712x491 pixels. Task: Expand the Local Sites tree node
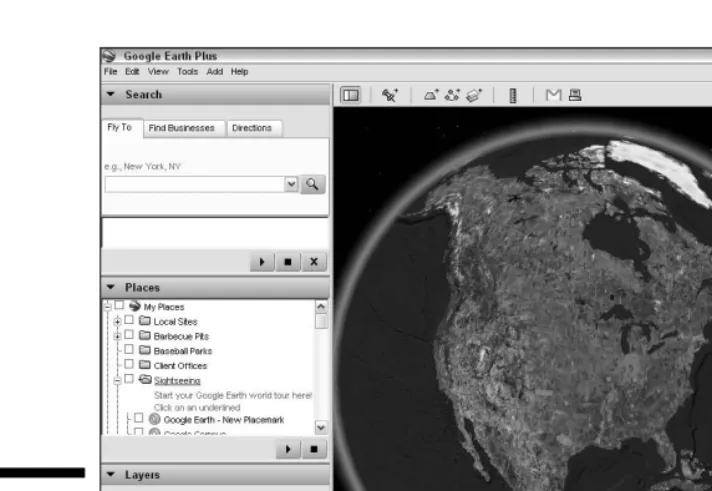click(117, 322)
